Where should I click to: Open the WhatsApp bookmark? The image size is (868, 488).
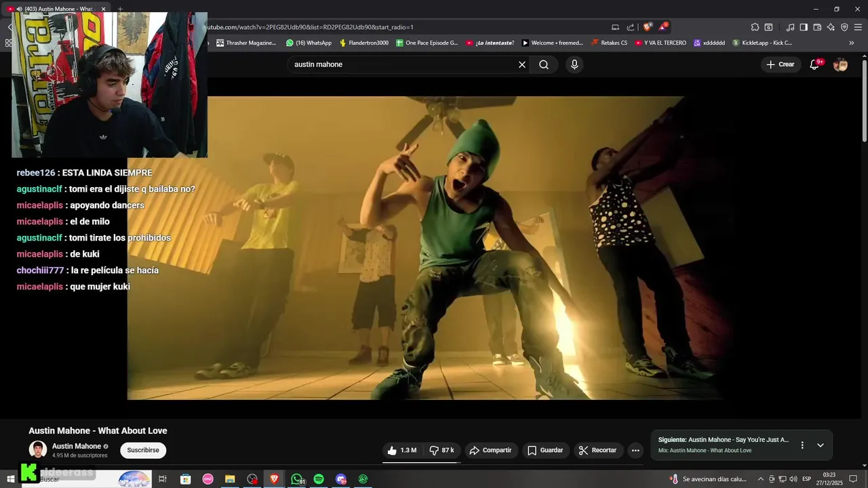309,43
